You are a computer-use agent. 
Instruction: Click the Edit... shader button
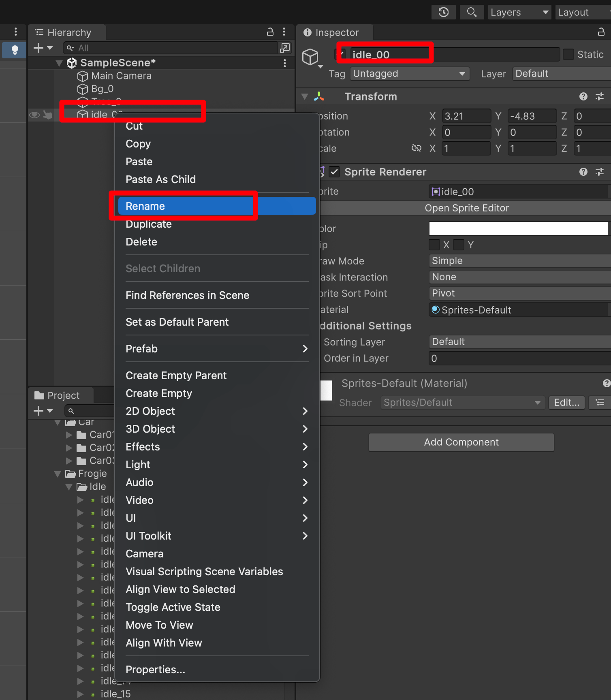click(566, 403)
